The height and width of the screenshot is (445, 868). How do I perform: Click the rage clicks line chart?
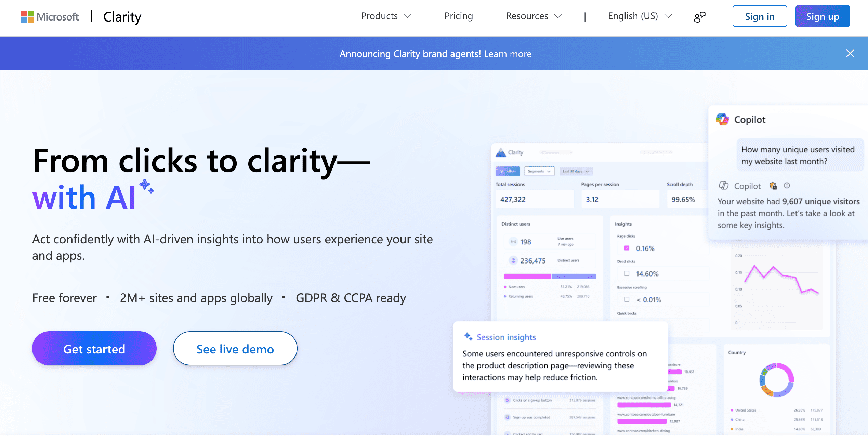point(781,279)
